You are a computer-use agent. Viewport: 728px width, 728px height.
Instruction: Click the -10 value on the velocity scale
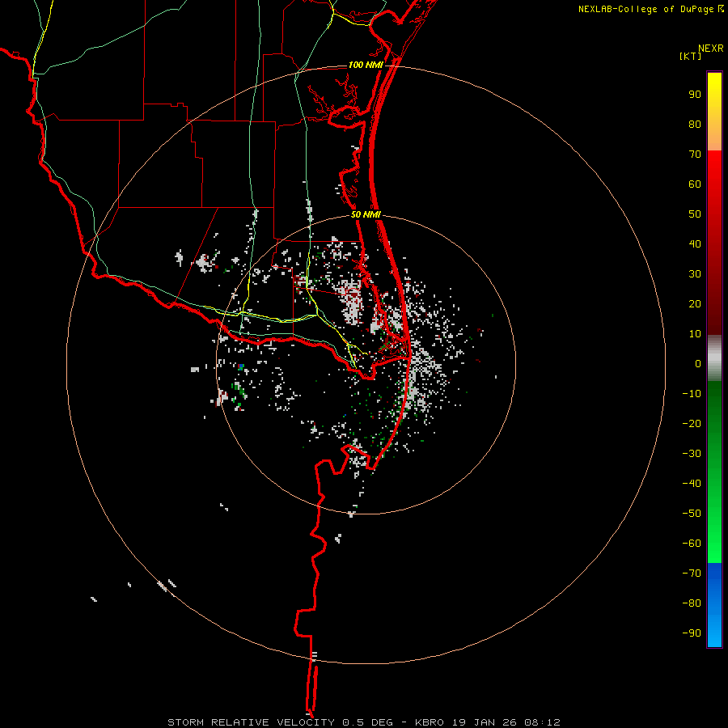692,394
